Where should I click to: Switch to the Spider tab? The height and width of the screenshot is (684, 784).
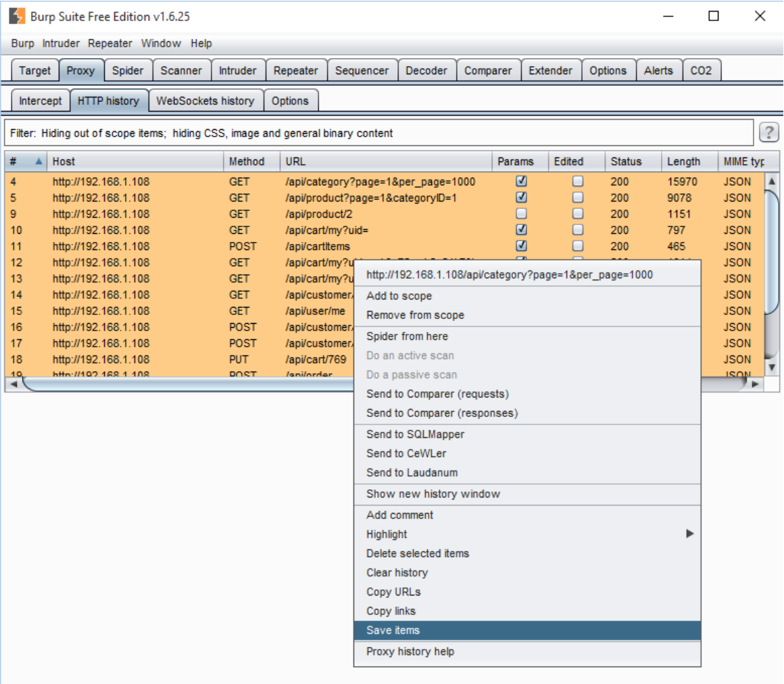tap(128, 70)
